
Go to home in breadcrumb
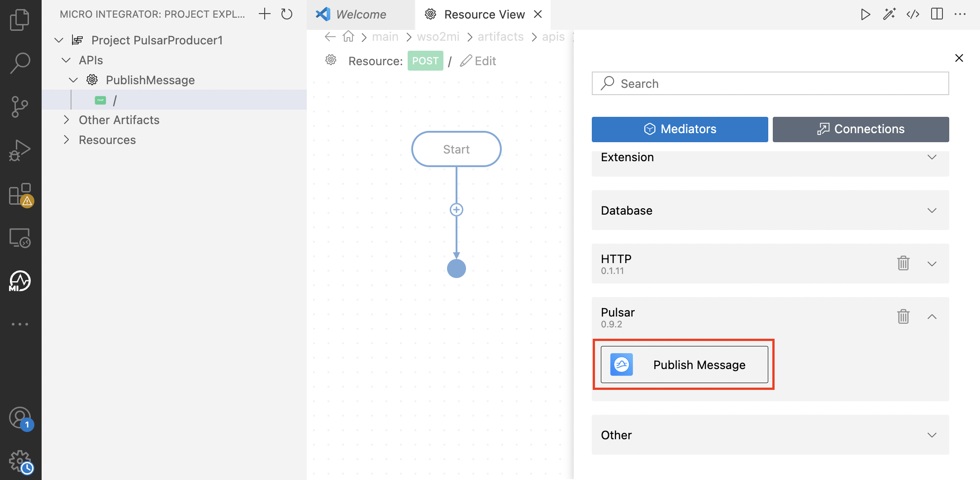click(x=348, y=37)
